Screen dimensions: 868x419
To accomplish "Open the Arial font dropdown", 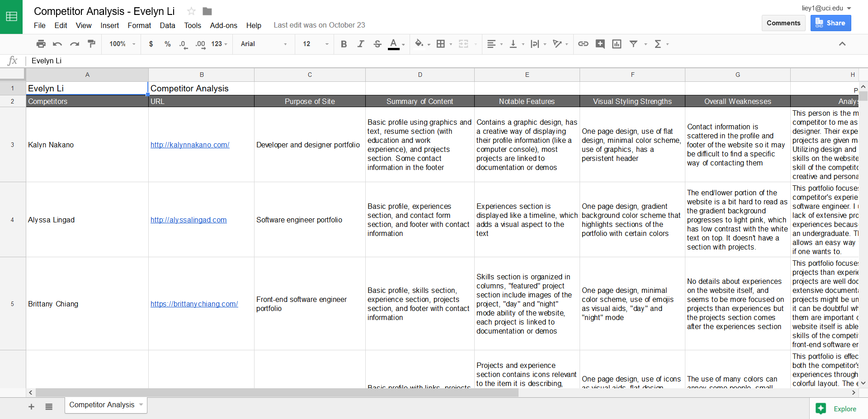I will pos(264,44).
